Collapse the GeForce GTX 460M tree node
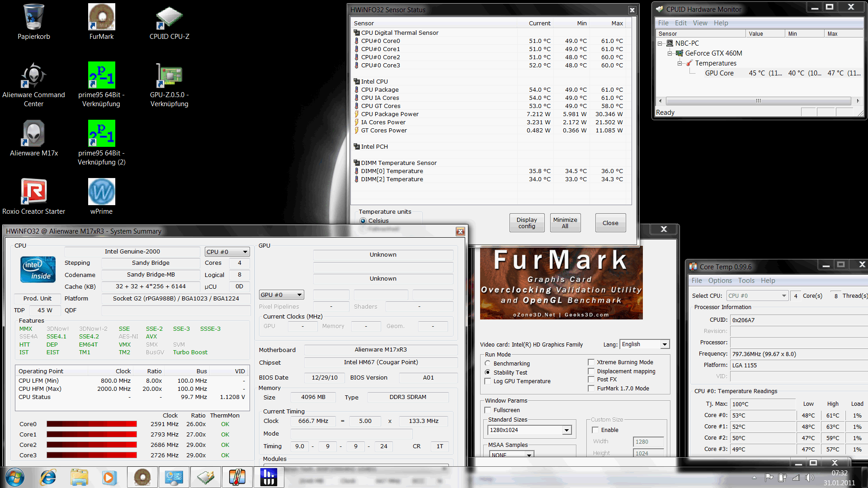Image resolution: width=868 pixels, height=488 pixels. pos(670,53)
